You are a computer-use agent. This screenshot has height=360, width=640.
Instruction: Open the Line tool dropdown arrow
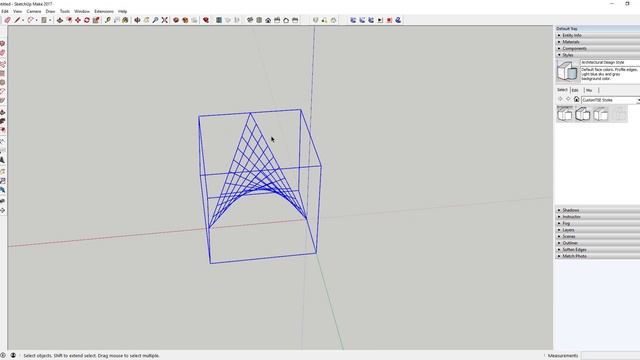[23, 20]
